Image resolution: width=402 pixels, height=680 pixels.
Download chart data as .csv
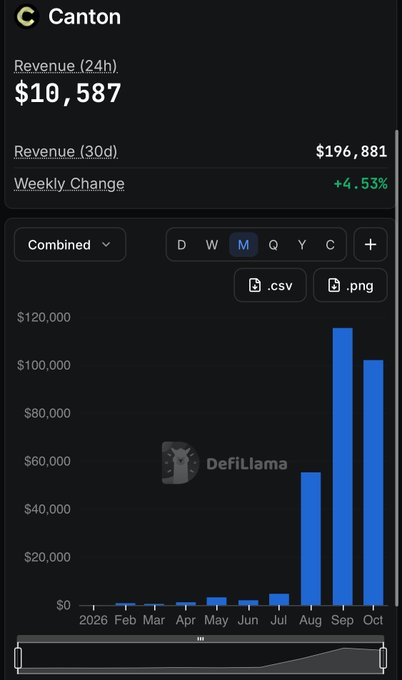270,285
